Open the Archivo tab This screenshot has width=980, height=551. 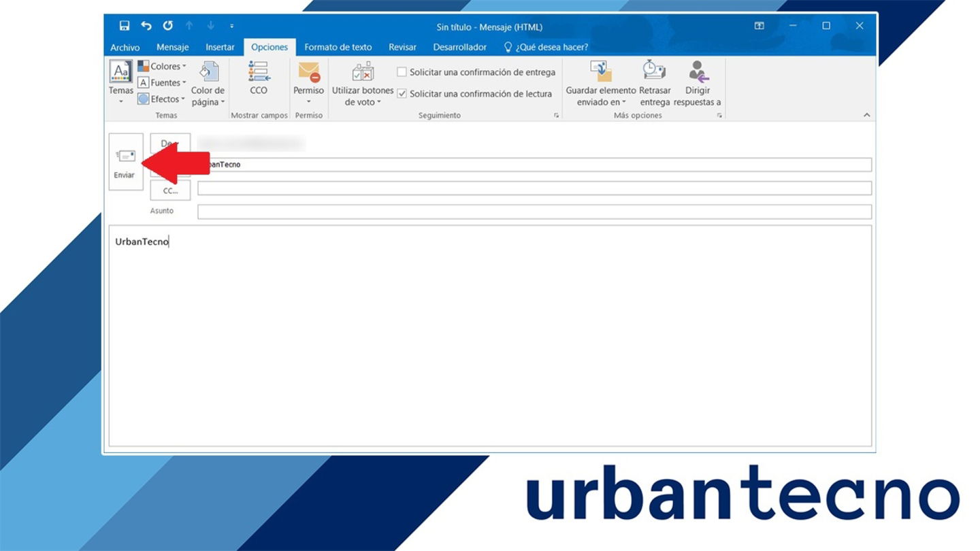(125, 47)
